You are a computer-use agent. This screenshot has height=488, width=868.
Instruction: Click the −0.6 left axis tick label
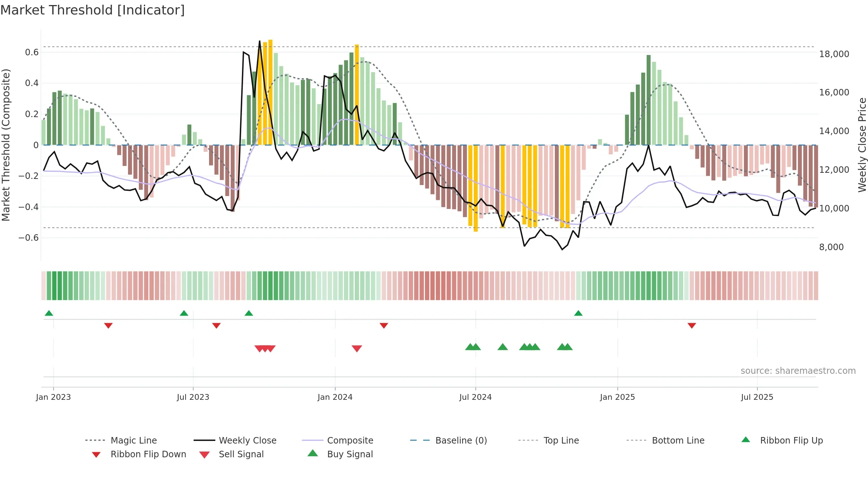[29, 238]
